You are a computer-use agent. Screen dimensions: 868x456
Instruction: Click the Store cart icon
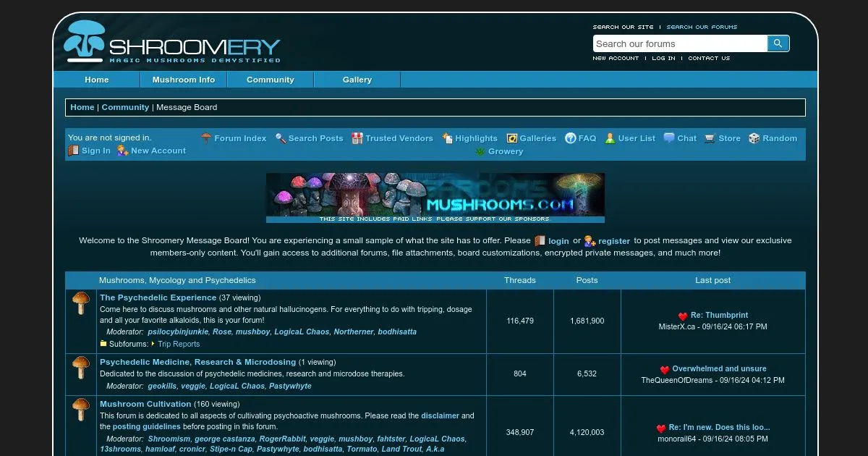click(710, 138)
